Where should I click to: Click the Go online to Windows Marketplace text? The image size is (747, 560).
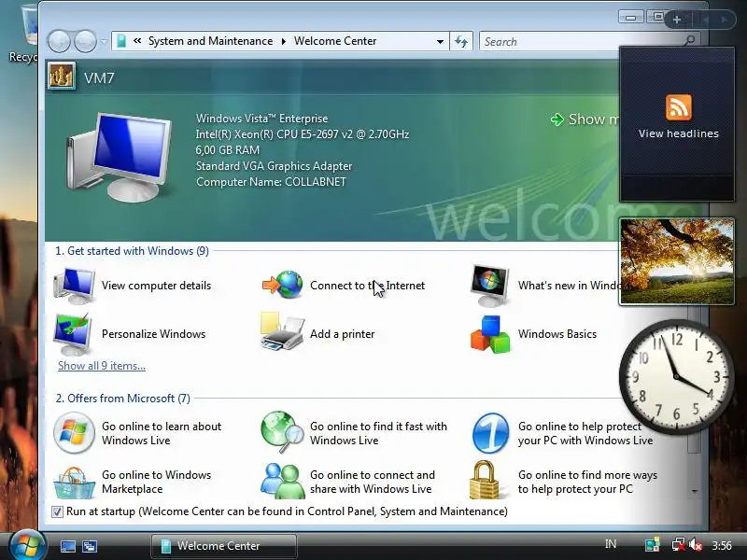coord(156,482)
